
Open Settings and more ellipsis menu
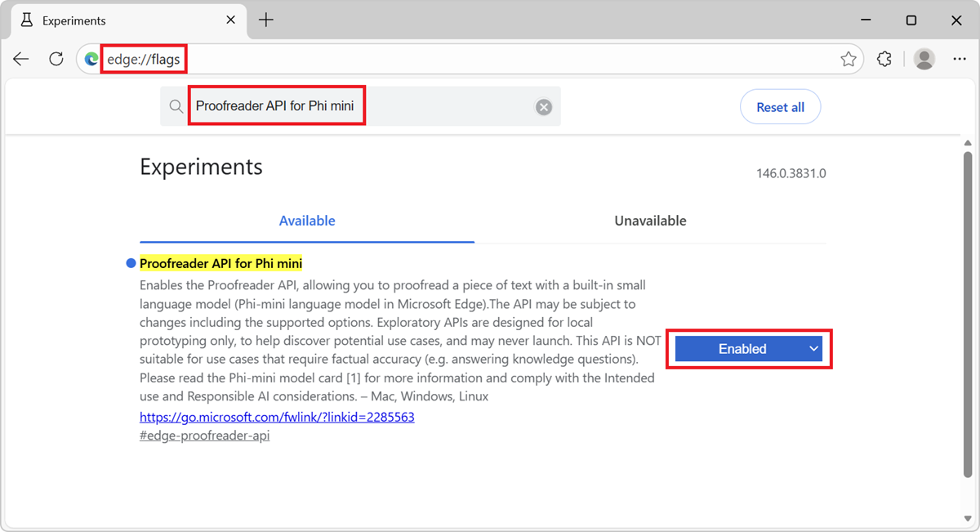click(960, 59)
